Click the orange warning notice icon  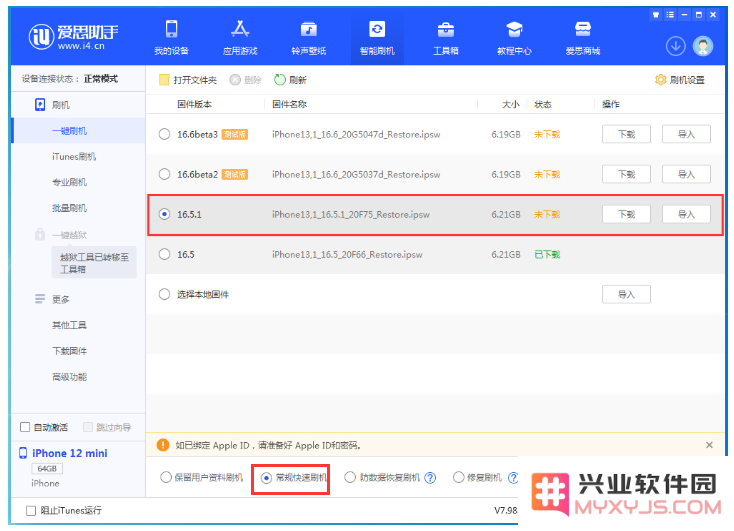(x=163, y=445)
